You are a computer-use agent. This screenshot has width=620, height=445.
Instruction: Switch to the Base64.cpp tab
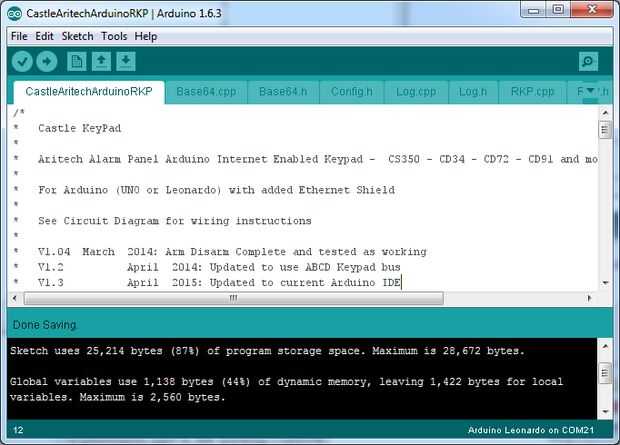206,92
